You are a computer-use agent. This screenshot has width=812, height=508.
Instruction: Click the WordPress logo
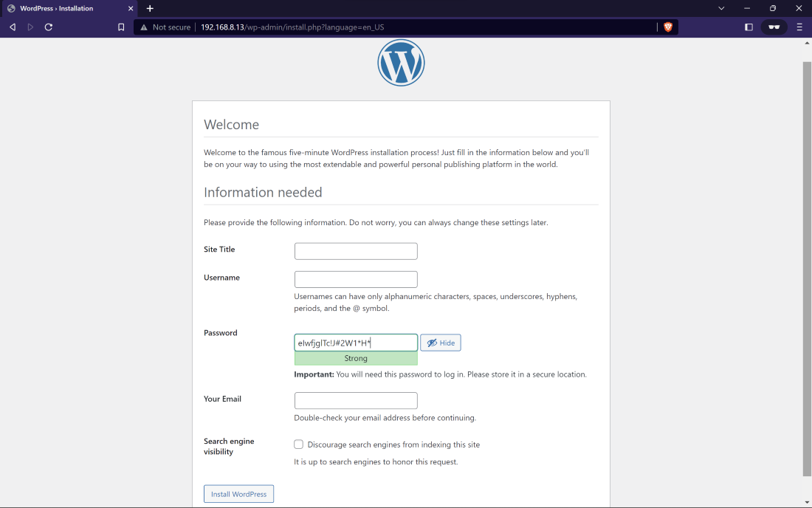pyautogui.click(x=401, y=63)
